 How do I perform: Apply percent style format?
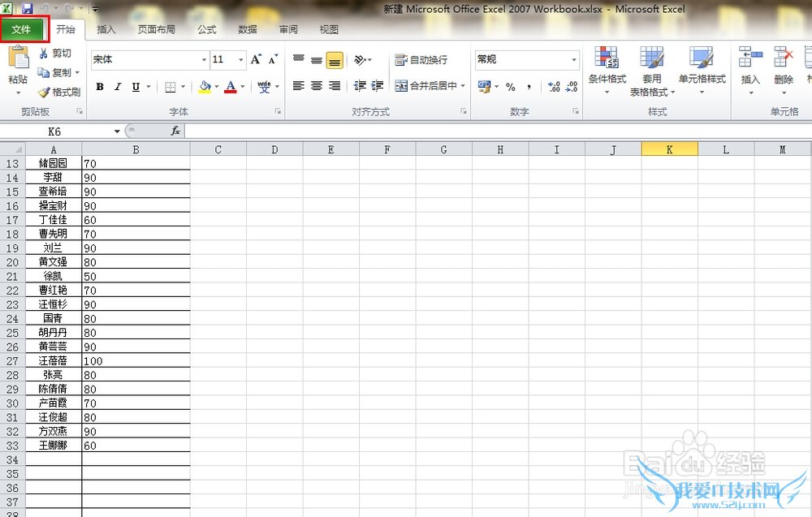click(x=511, y=87)
